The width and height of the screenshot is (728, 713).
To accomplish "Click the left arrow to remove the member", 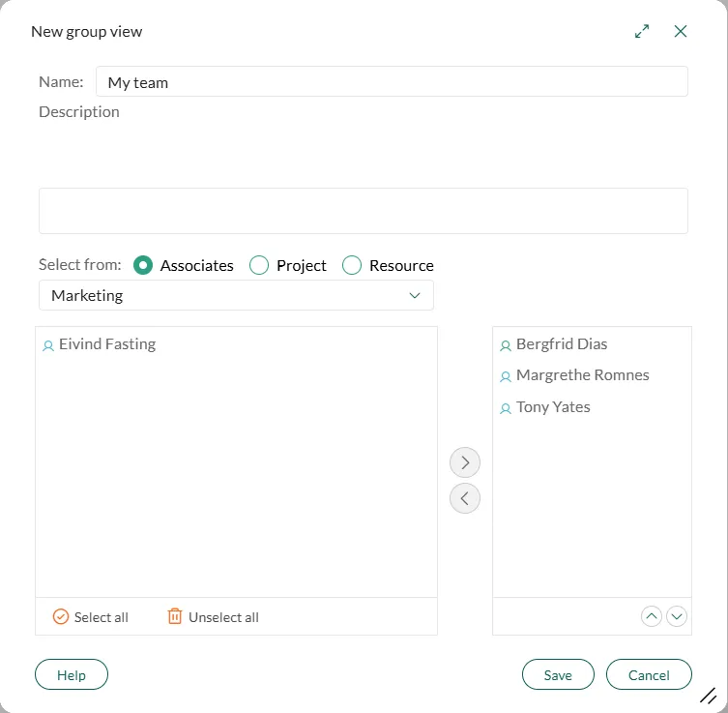I will point(465,498).
